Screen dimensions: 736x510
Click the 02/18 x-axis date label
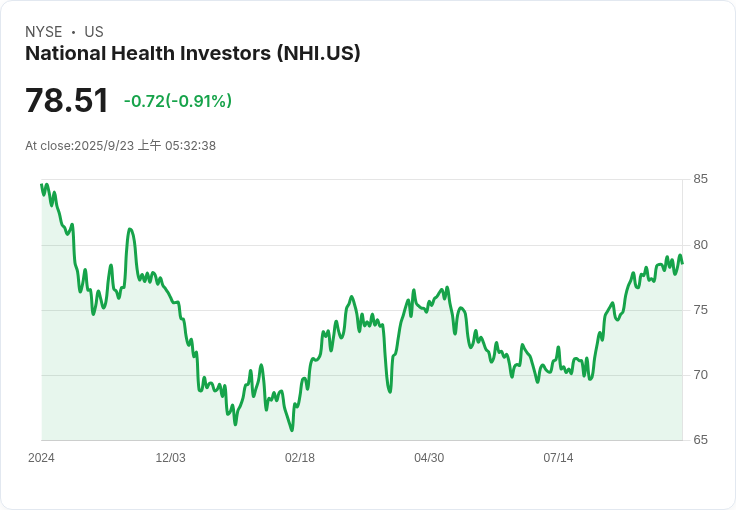[x=299, y=457]
